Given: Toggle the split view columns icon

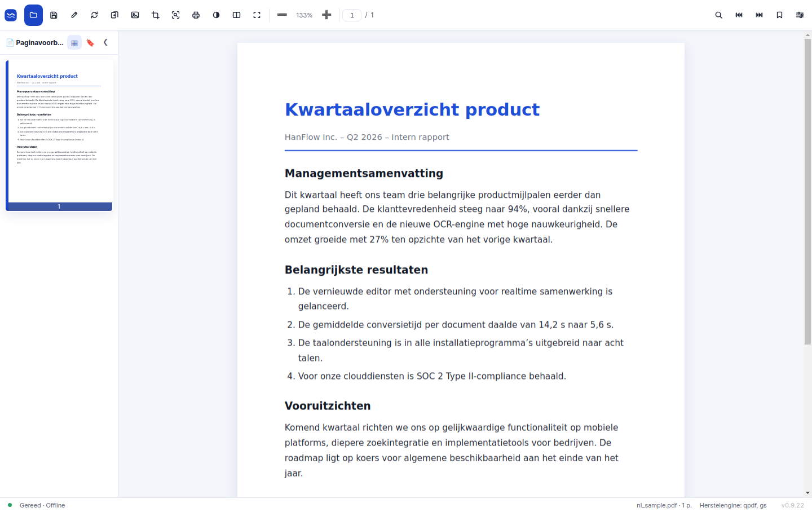Looking at the screenshot, I should 236,15.
